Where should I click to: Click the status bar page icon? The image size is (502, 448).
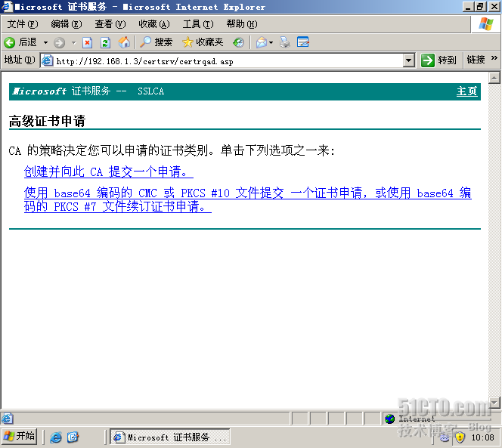tap(7, 419)
